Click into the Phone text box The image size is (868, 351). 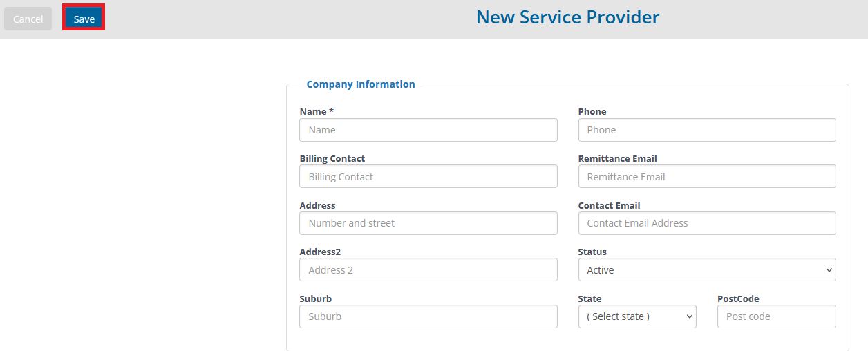[707, 130]
